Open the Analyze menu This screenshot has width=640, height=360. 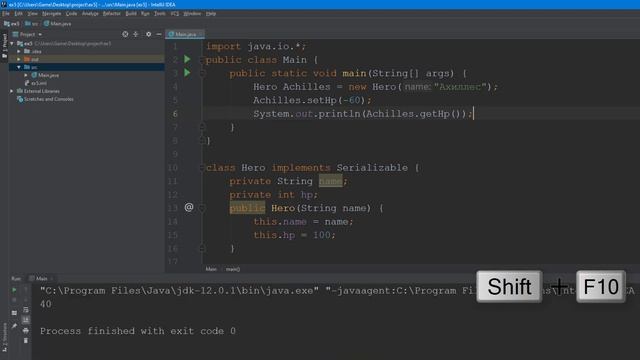[90, 13]
